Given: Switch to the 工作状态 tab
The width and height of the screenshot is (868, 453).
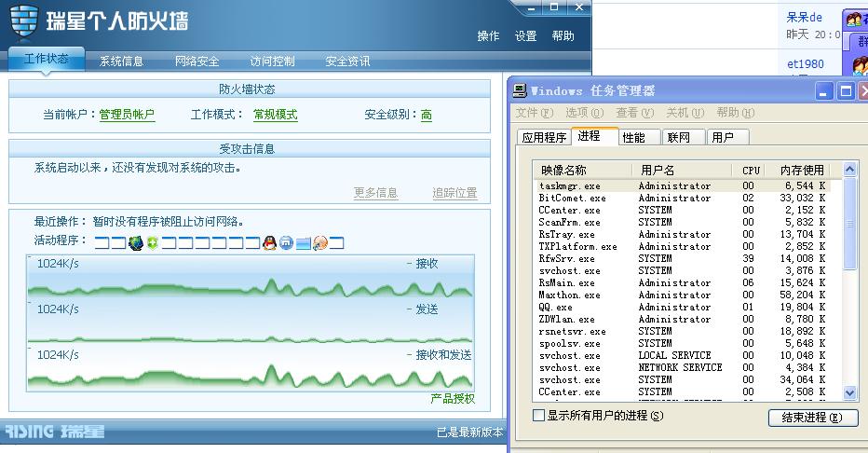Looking at the screenshot, I should [x=47, y=59].
